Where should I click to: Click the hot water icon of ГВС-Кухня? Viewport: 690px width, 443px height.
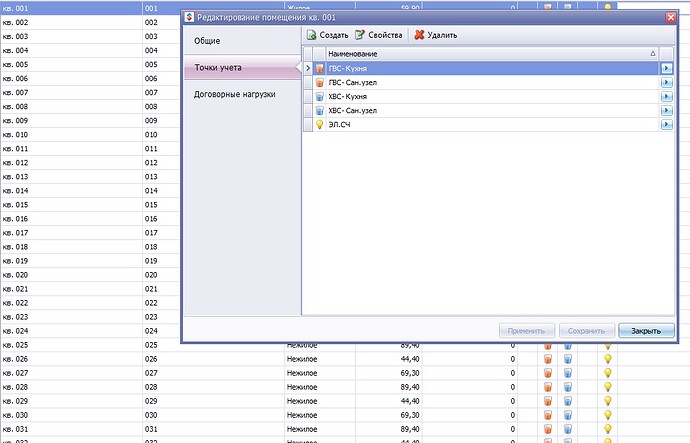pos(319,68)
